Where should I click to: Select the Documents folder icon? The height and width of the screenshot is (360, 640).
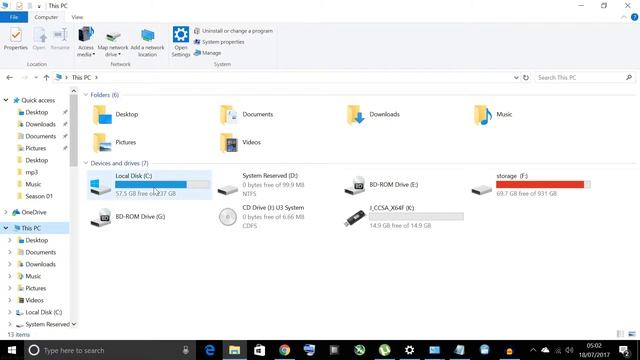[x=229, y=115]
